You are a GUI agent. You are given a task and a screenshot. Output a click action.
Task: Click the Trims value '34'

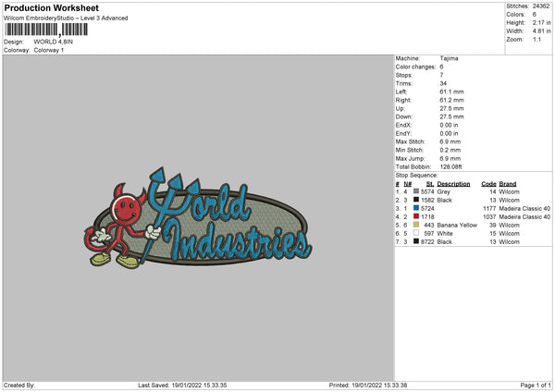(443, 83)
